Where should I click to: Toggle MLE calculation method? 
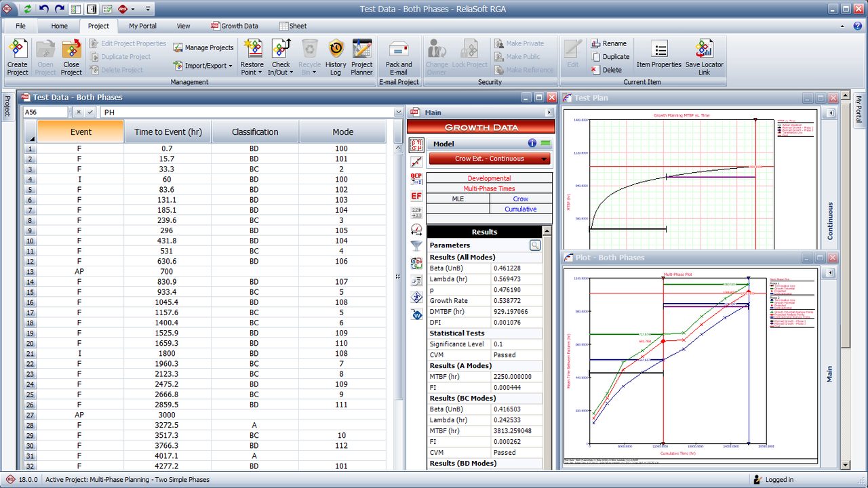point(458,199)
